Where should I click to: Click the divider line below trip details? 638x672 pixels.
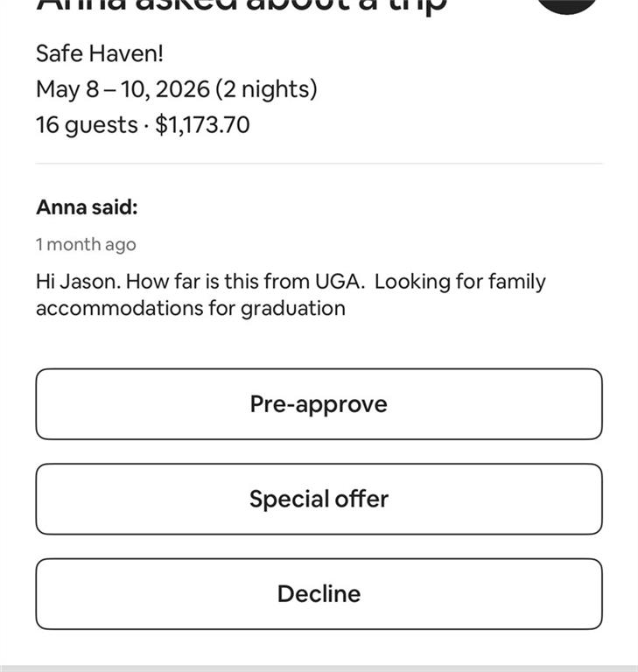(x=319, y=164)
